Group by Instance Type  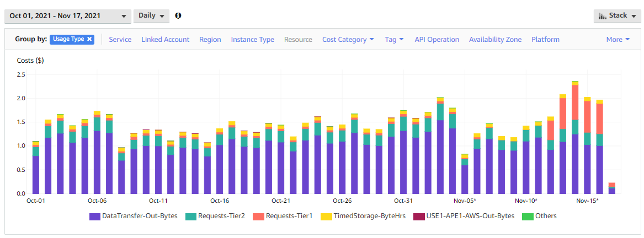click(x=252, y=40)
